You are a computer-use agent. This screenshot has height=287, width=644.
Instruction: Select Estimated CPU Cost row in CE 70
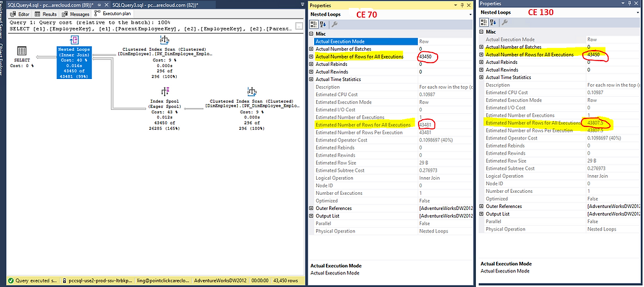(x=394, y=95)
